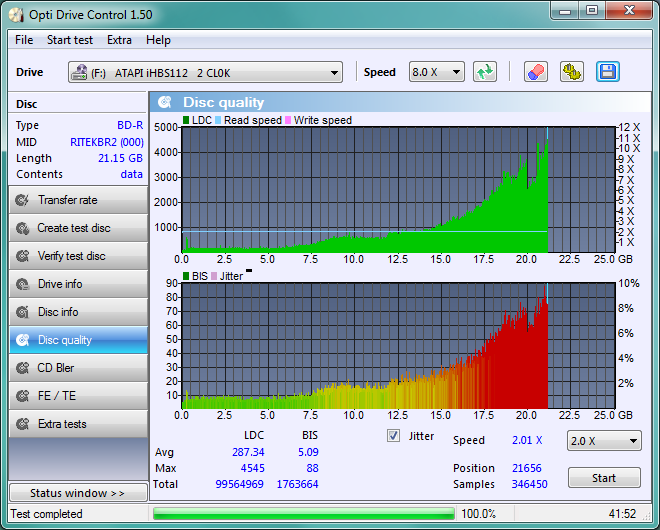Open the Extra menu
Screen dimensions: 660x530
pyautogui.click(x=119, y=40)
